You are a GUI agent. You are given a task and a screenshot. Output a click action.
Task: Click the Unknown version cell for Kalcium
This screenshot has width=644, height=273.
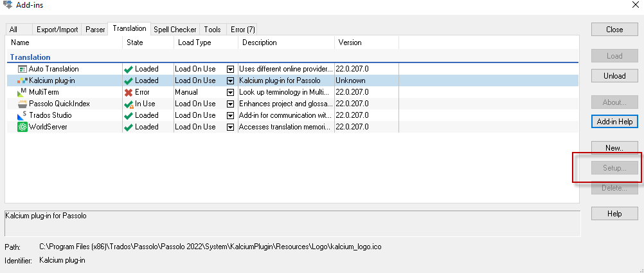tap(350, 80)
